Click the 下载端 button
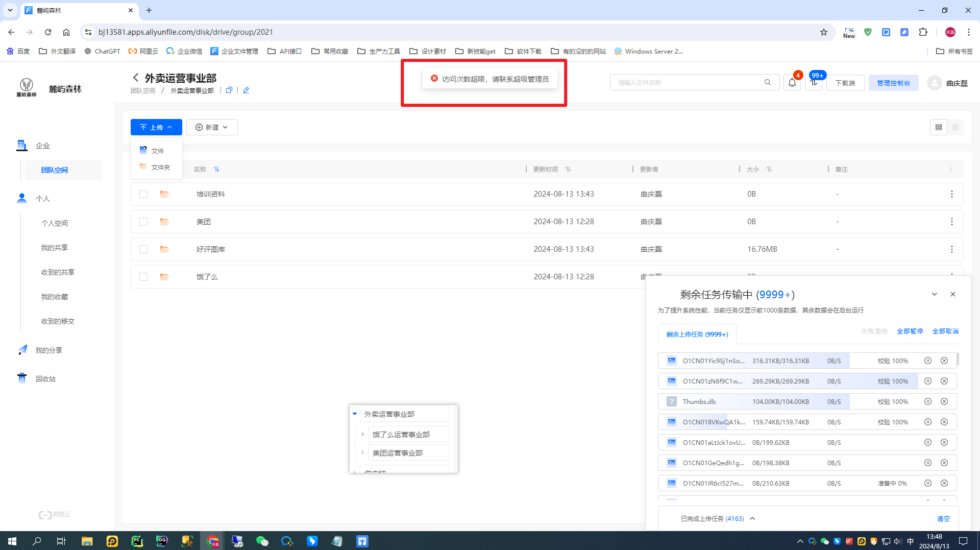Image resolution: width=980 pixels, height=550 pixels. tap(845, 83)
